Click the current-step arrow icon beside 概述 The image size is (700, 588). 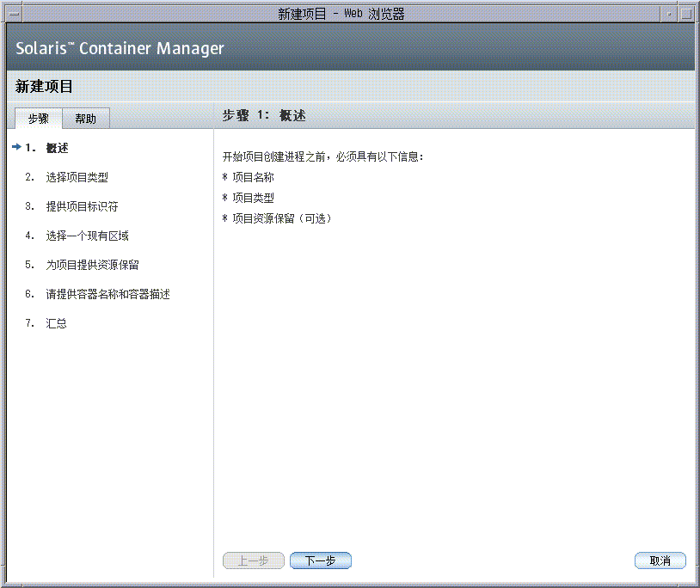[16, 147]
